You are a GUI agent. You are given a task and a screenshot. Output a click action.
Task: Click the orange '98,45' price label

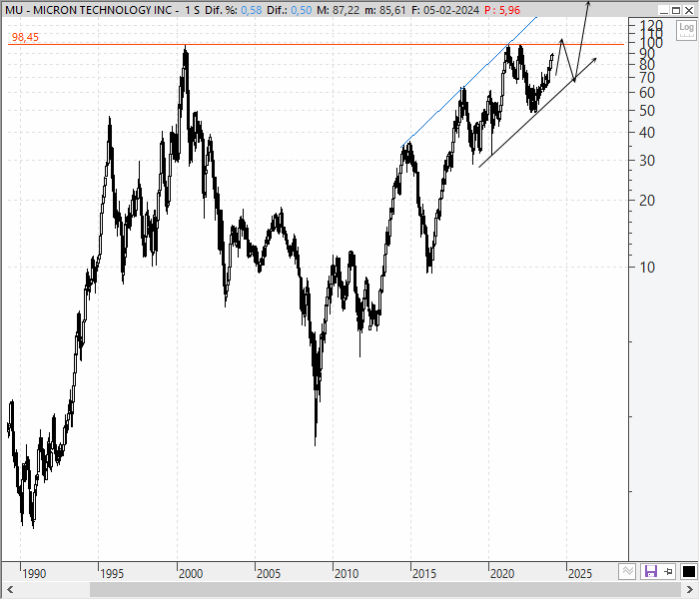[25, 38]
